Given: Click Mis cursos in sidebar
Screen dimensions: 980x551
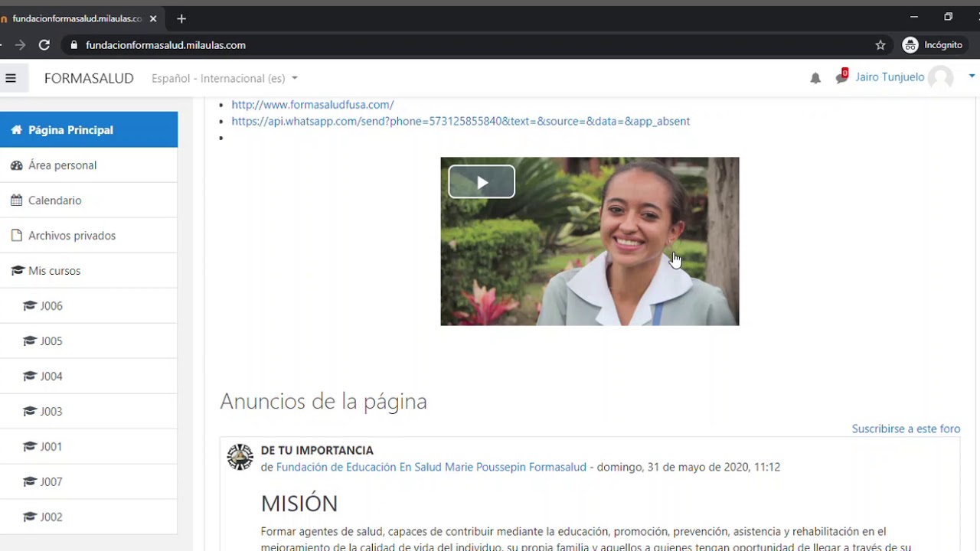Looking at the screenshot, I should coord(89,271).
